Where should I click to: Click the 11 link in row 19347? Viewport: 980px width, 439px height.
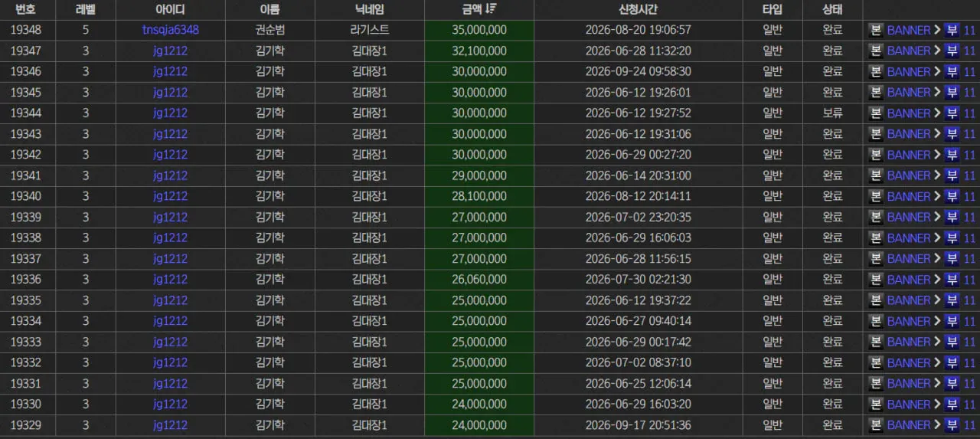tap(969, 51)
